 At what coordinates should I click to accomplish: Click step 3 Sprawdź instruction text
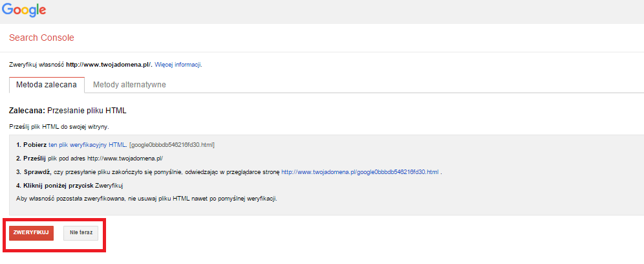click(x=148, y=172)
